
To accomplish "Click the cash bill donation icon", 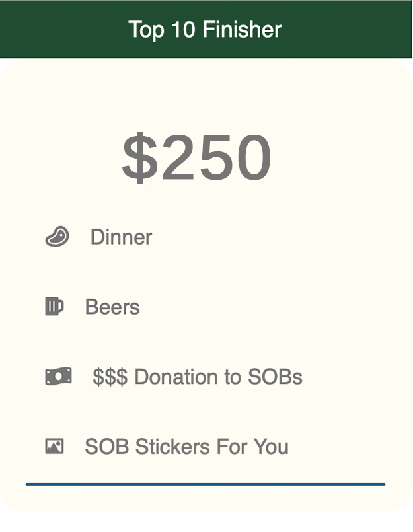I will coord(57,377).
